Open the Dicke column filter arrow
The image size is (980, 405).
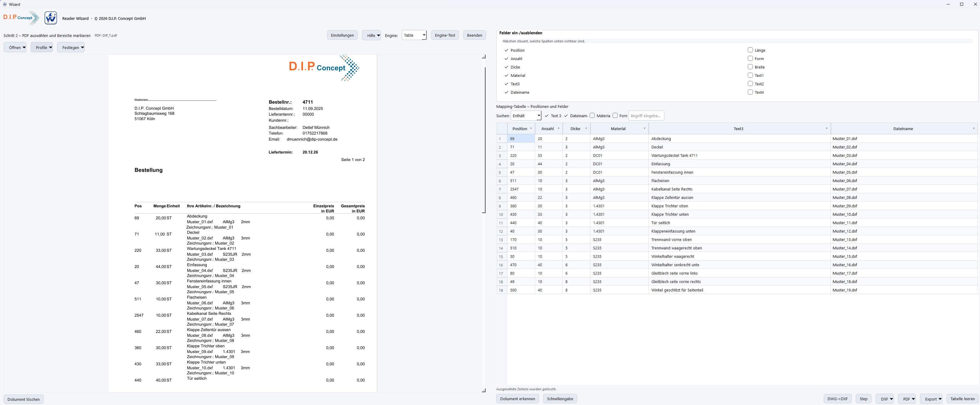click(586, 129)
